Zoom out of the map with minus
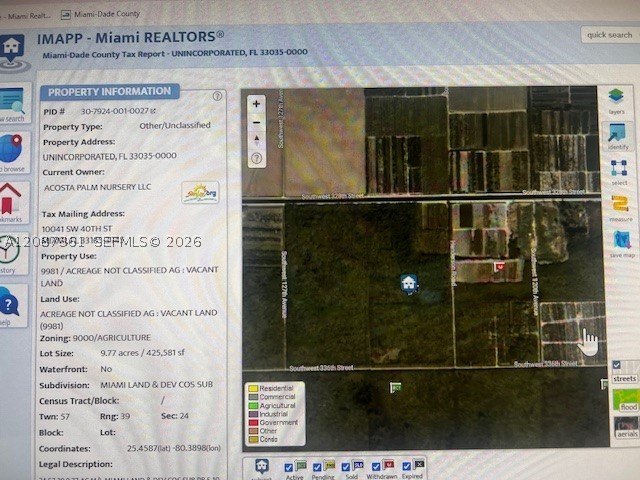This screenshot has height=480, width=640. click(256, 122)
